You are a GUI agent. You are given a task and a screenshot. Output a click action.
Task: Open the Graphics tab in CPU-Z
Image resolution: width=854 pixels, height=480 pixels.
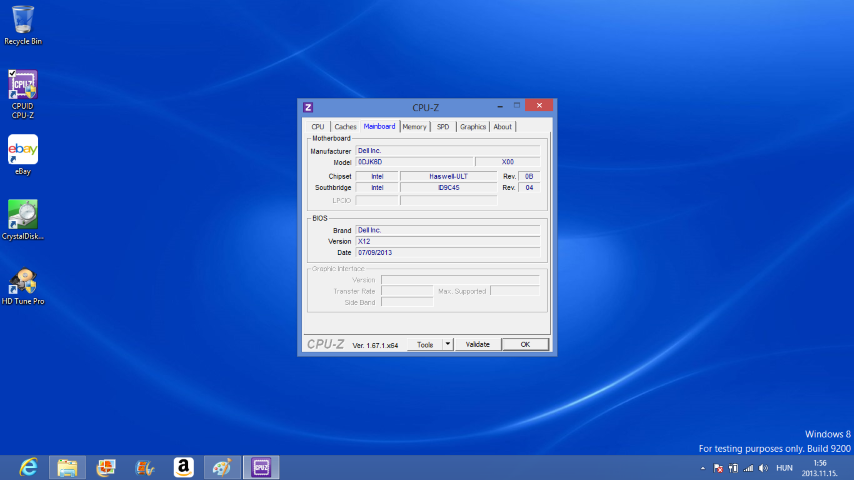[x=473, y=127]
